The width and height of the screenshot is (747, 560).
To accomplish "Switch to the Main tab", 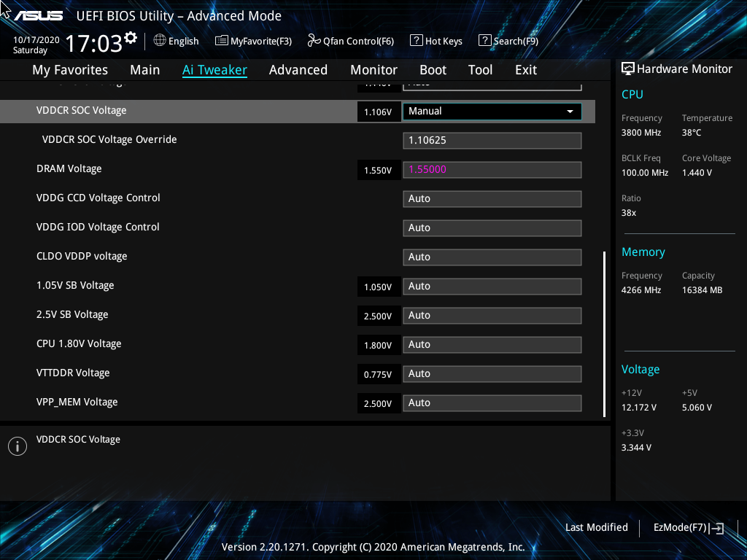I will (x=145, y=70).
